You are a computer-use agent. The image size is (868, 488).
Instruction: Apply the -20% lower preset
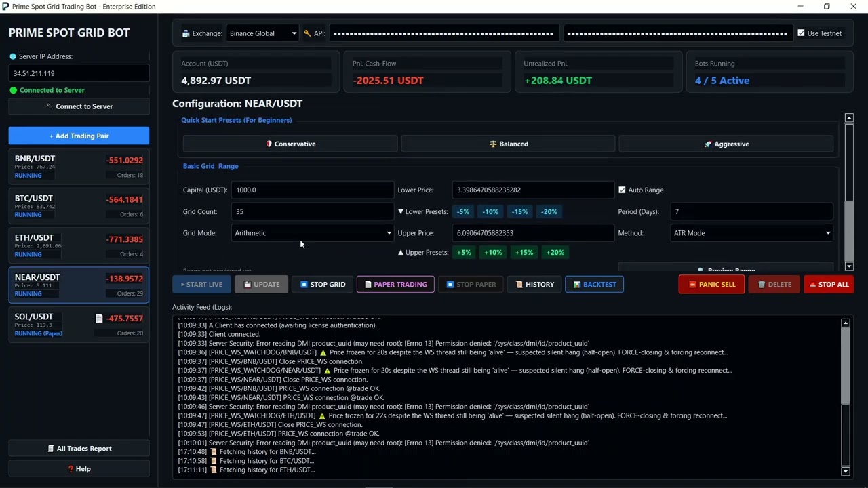(549, 211)
